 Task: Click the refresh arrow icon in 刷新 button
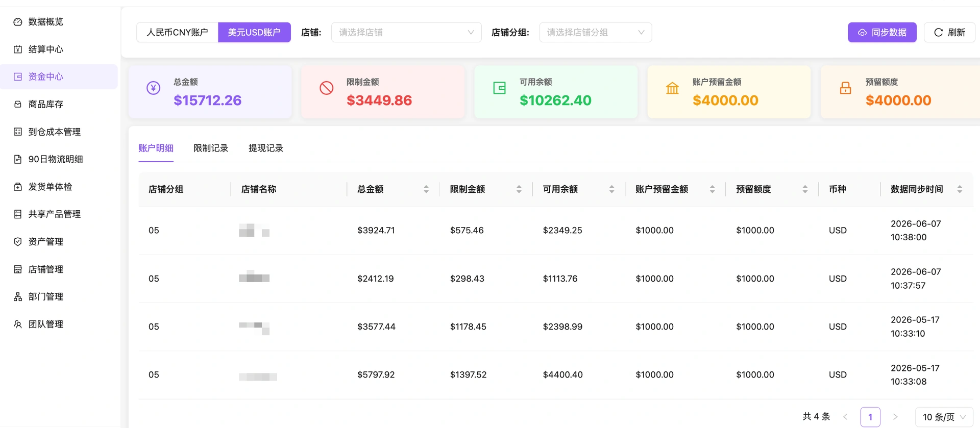(x=938, y=33)
